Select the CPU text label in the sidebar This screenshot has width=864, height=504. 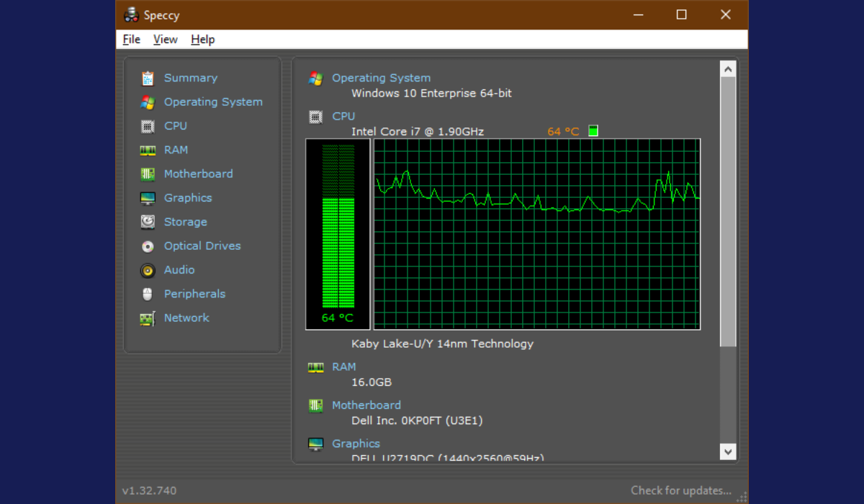click(176, 126)
